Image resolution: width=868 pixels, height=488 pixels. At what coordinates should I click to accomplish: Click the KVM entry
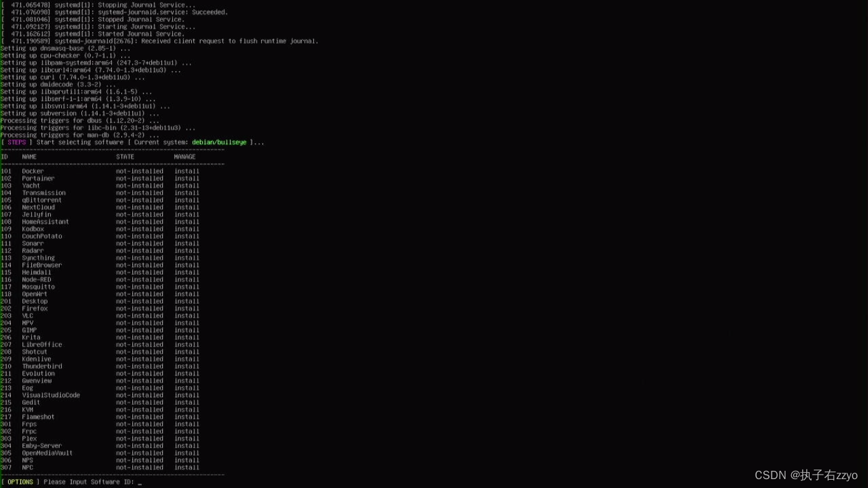coord(28,410)
